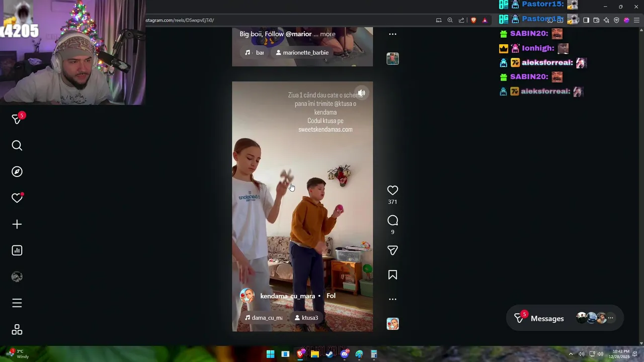Click the 9 comments count
Viewport: 644px width, 362px height.
[x=392, y=232]
